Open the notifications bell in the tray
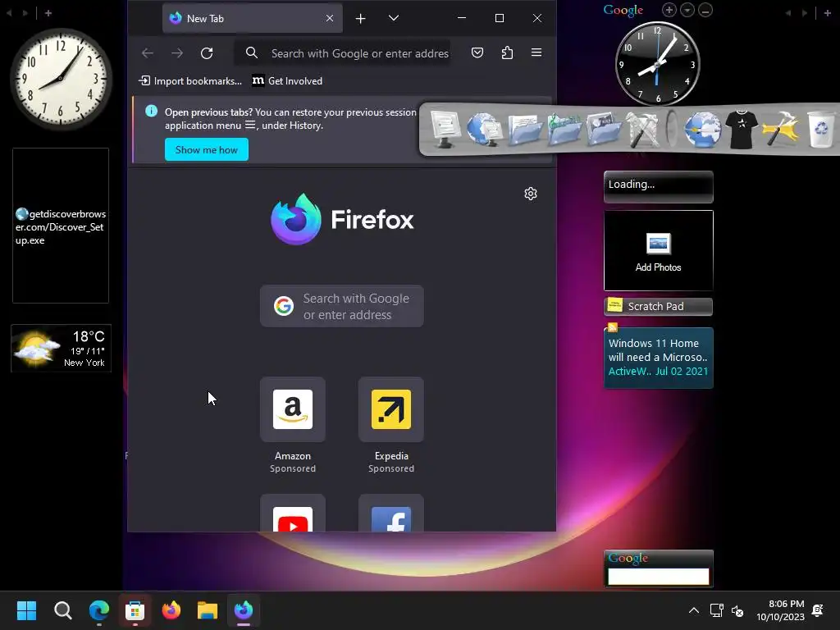Image resolution: width=840 pixels, height=630 pixels. click(818, 610)
